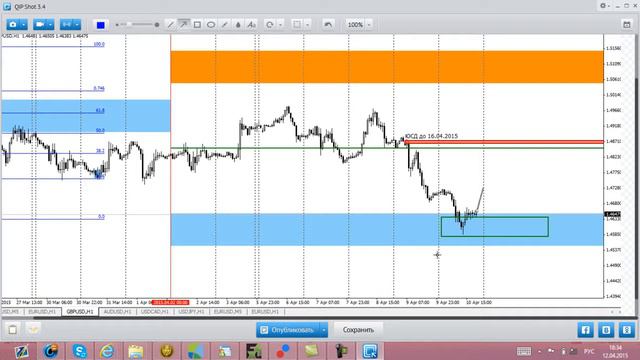
Task: Click the email envelope icon at bottom left
Action: [33, 329]
